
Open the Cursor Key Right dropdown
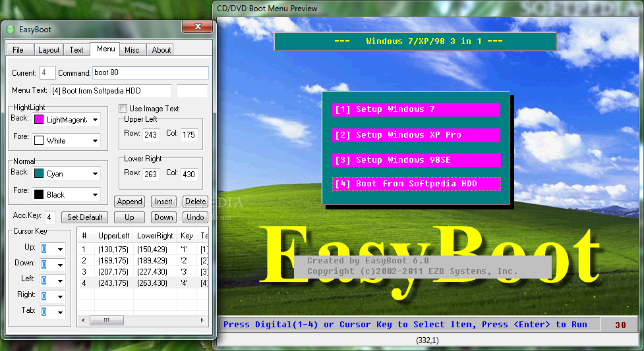[x=60, y=296]
